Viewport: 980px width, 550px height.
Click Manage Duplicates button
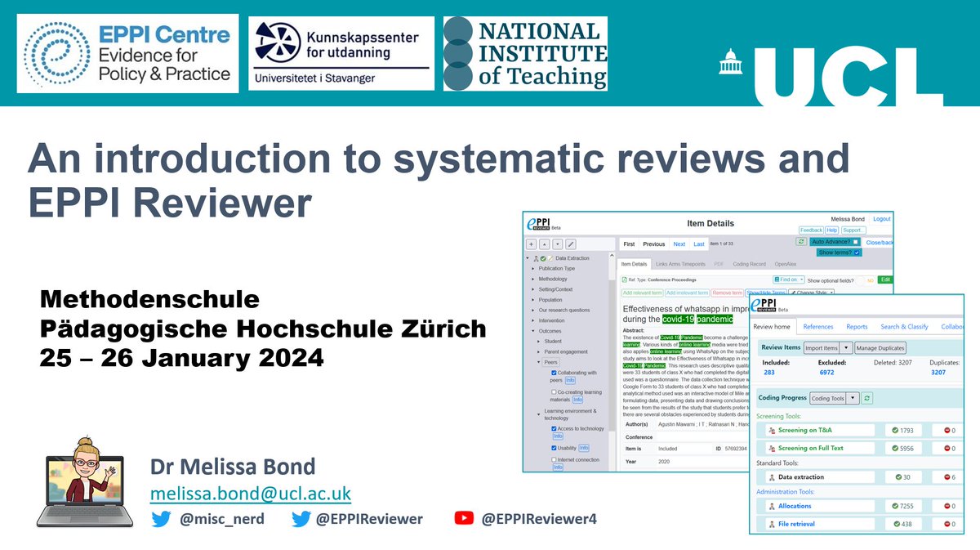point(880,347)
